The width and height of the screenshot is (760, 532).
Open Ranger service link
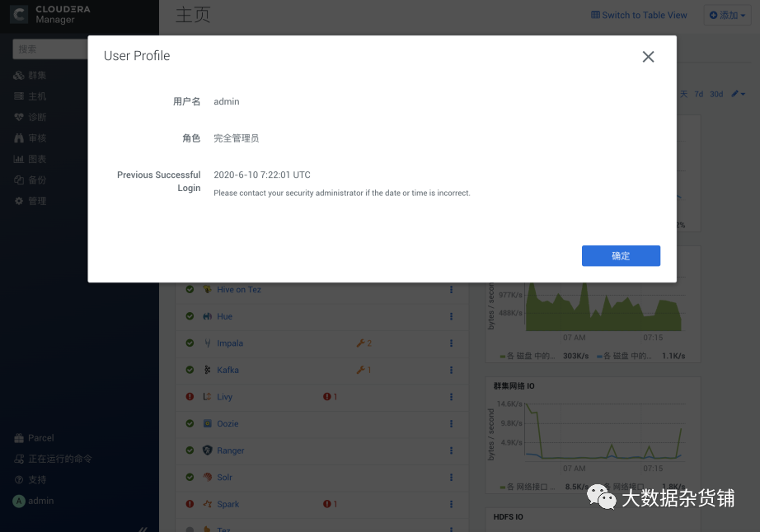pos(230,450)
